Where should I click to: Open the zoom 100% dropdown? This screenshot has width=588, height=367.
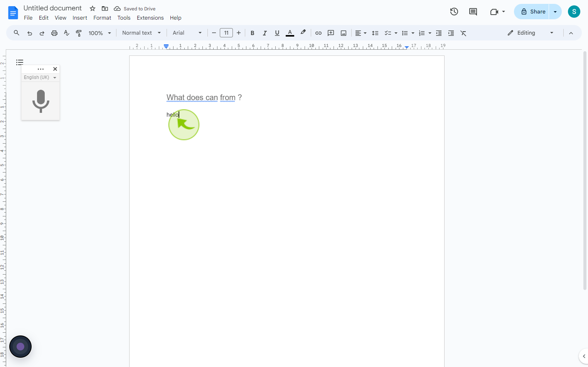100,33
